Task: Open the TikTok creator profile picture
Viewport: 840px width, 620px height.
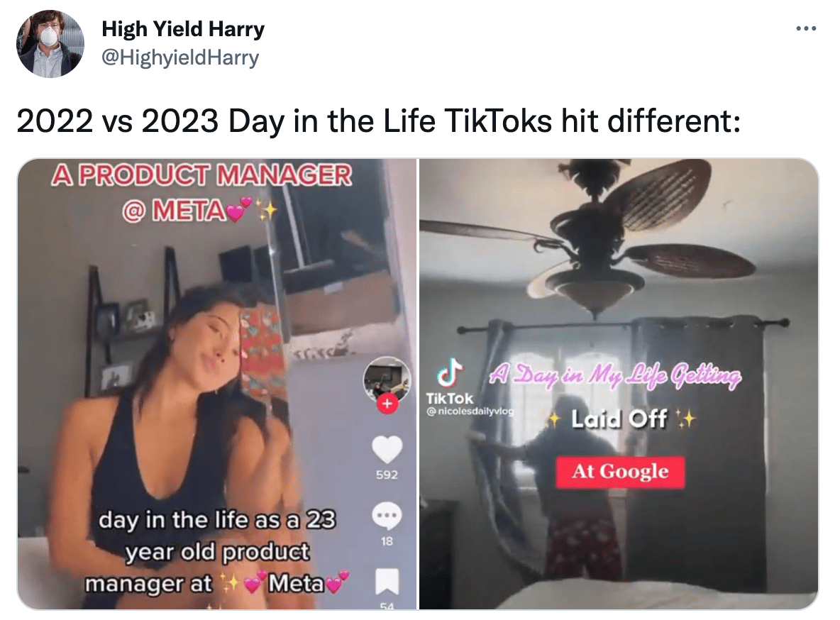Action: click(387, 380)
